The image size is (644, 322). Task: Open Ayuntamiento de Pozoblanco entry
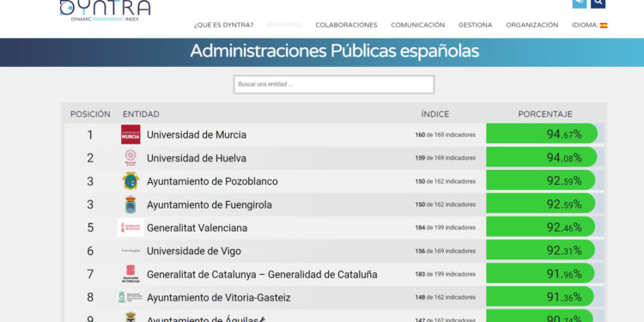(x=212, y=181)
